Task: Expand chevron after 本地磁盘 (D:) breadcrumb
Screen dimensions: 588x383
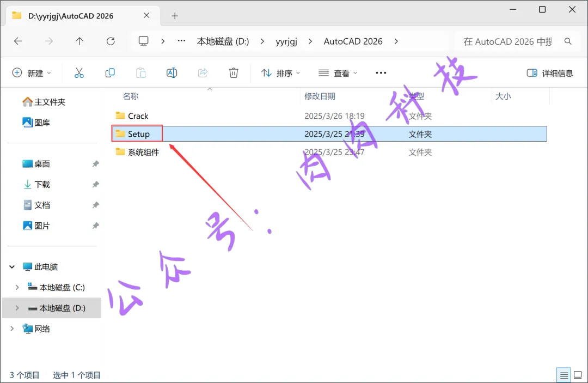Action: pyautogui.click(x=262, y=41)
